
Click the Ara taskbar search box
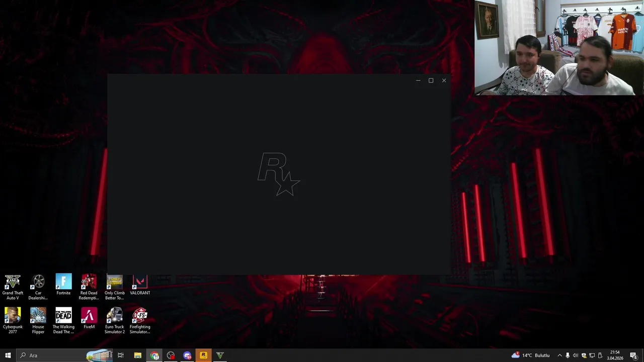[x=65, y=355]
